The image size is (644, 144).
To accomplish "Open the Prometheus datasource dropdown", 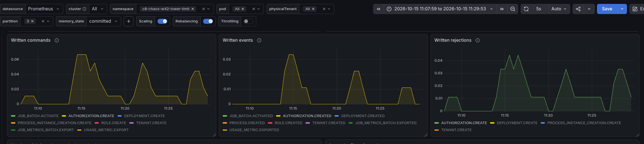I will (44, 9).
